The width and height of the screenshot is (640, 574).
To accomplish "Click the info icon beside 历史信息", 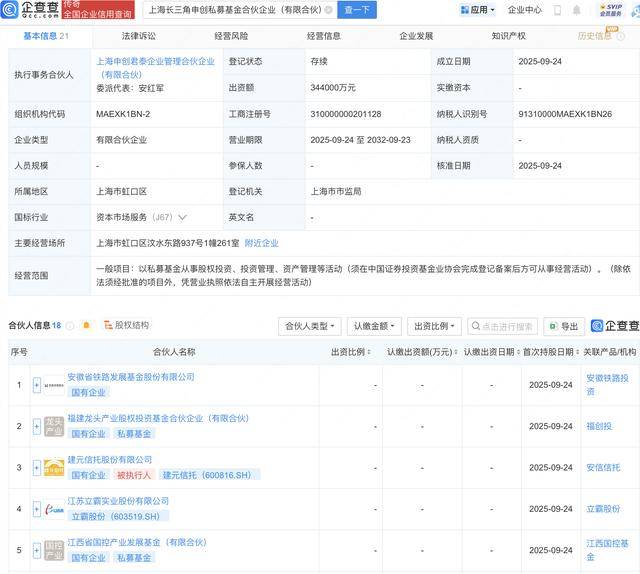I will pos(621,36).
